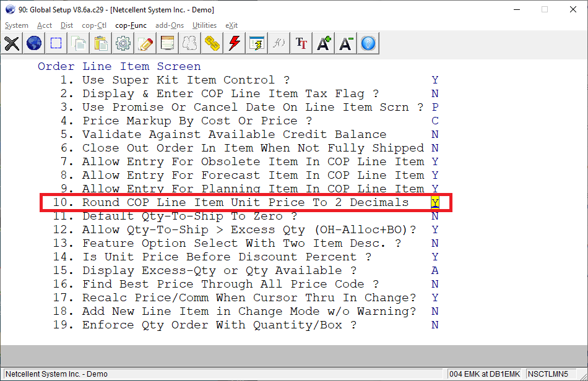588x381 pixels.
Task: Open the Utilities menu
Action: tap(204, 25)
